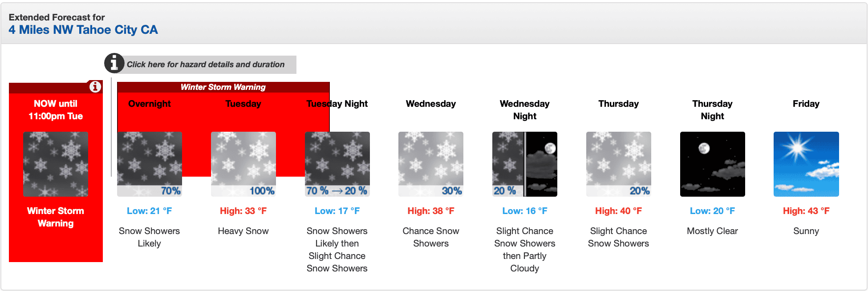Click the current hazard snow thumbnail
Image resolution: width=868 pixels, height=291 pixels.
(x=56, y=164)
